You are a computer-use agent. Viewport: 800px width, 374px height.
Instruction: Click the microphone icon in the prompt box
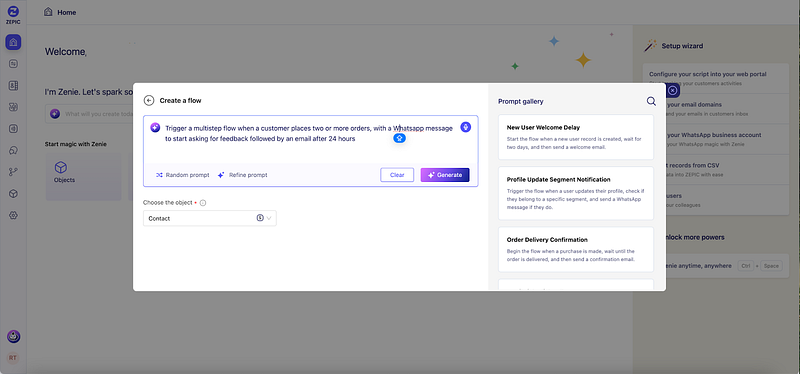pos(465,127)
